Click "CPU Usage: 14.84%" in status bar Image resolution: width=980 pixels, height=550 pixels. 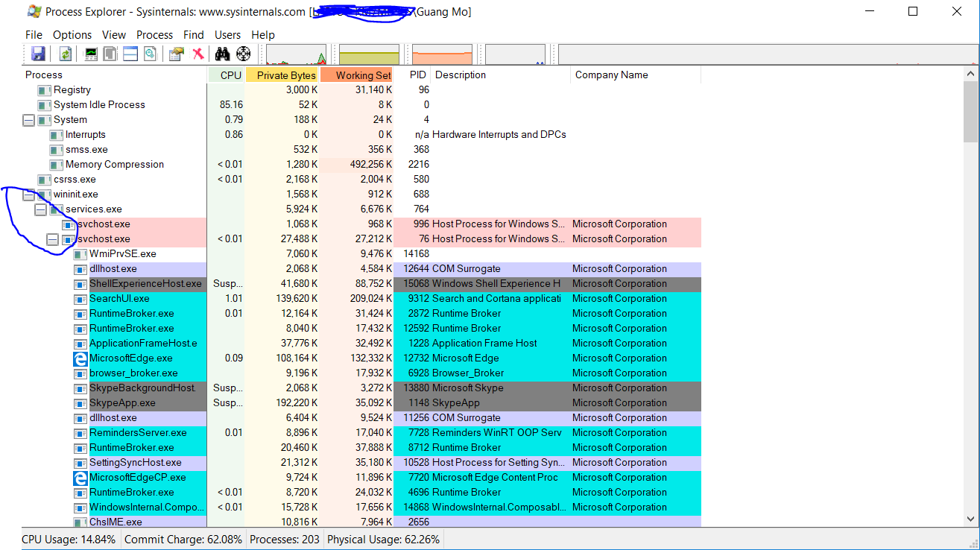click(x=69, y=540)
